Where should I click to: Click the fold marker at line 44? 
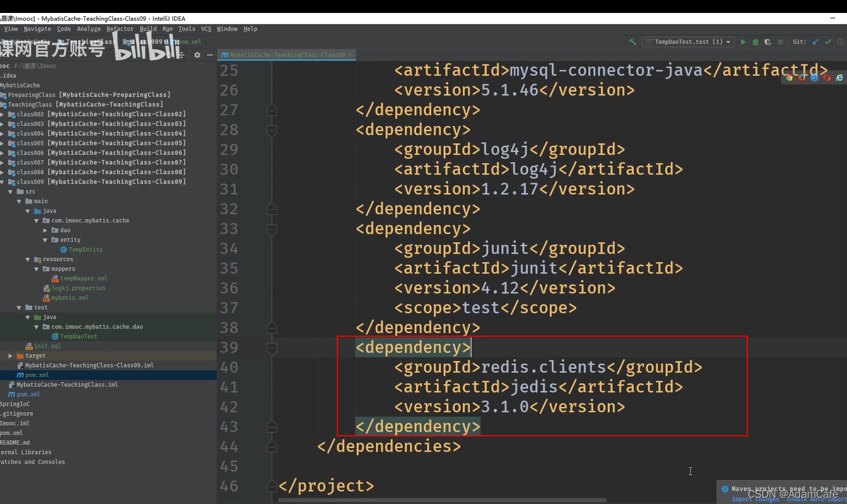click(272, 447)
